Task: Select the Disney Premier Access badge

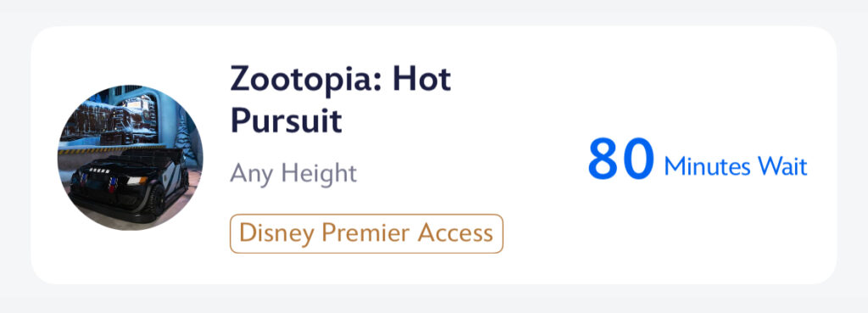Action: click(366, 234)
